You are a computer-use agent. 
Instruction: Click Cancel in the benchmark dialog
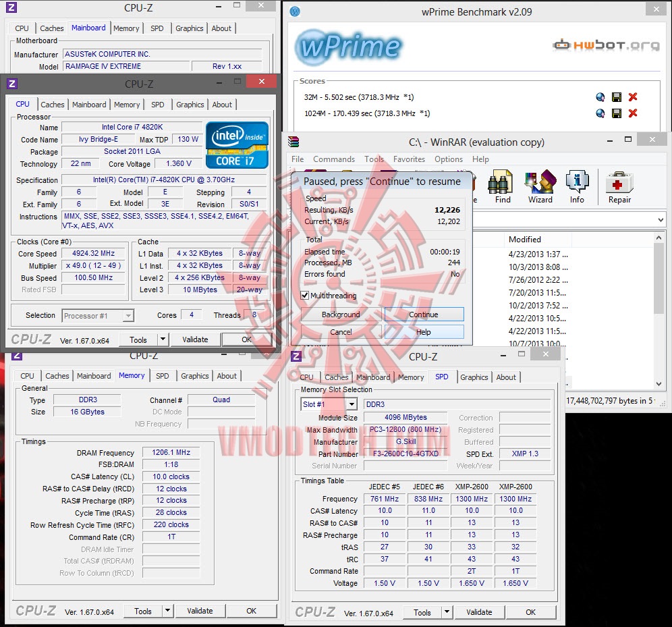(341, 331)
